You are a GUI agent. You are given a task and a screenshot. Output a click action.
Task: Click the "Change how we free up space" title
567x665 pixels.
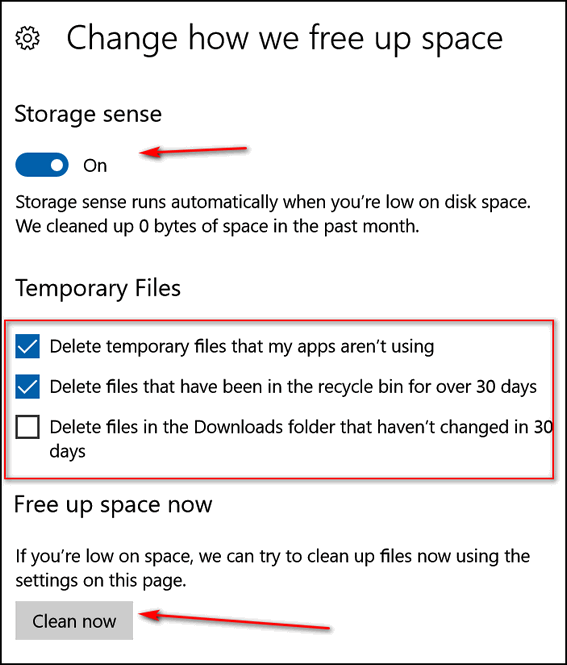[285, 39]
